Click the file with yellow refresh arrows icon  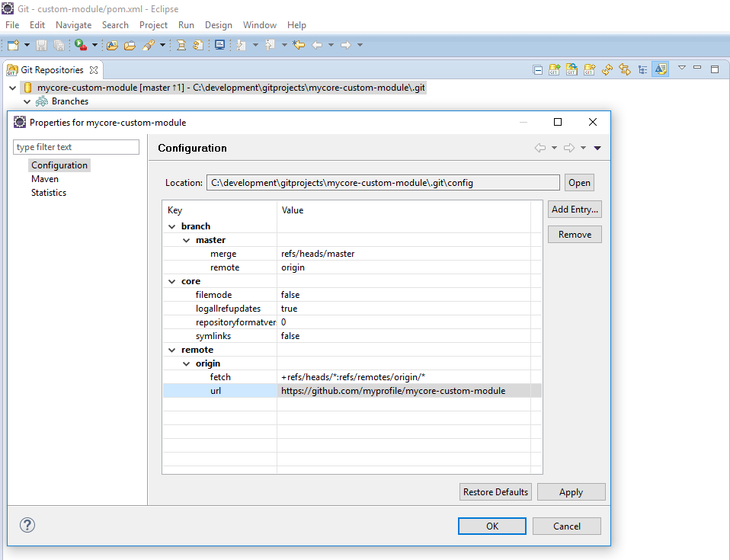point(198,45)
